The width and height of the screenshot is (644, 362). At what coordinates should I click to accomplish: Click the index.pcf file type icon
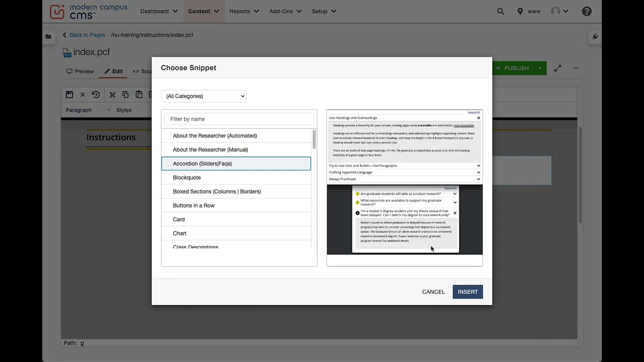point(67,53)
